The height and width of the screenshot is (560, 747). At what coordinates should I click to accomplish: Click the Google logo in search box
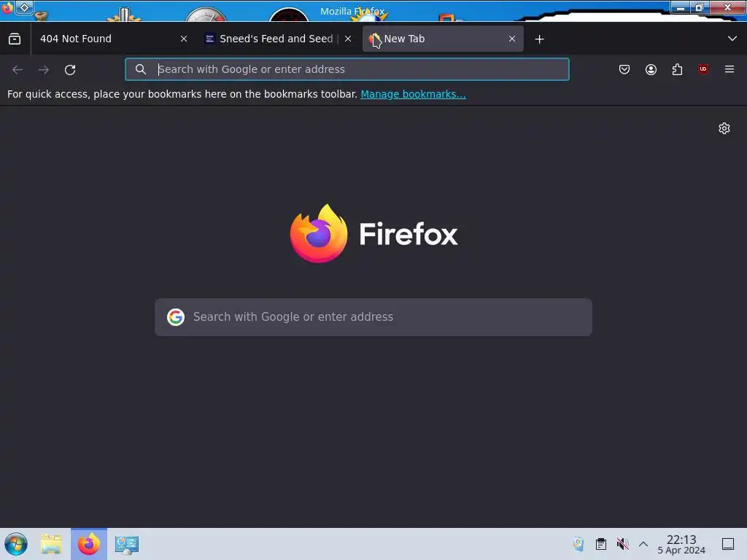[x=176, y=317]
